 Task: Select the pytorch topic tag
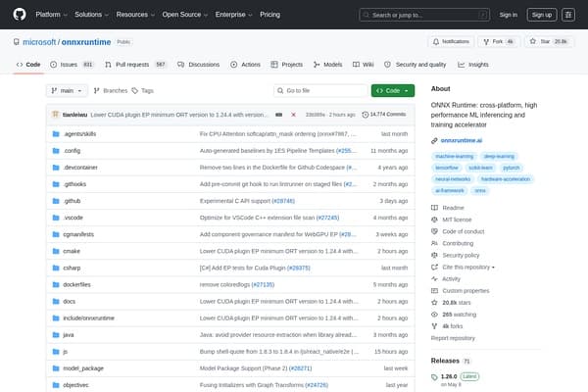tap(512, 168)
